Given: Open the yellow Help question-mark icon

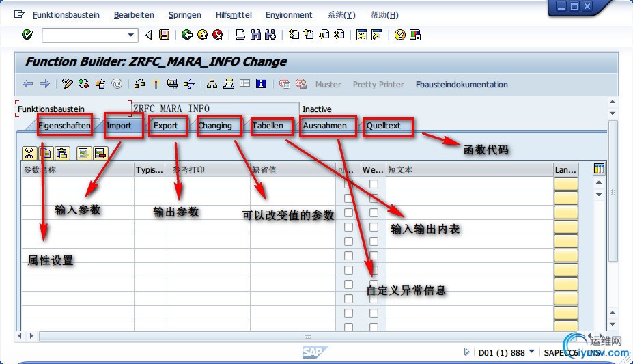Looking at the screenshot, I should (399, 35).
